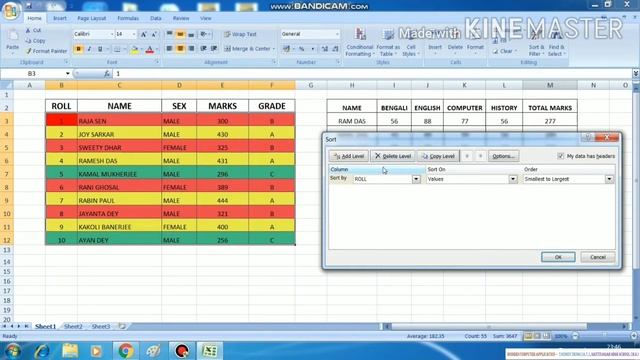Toggle Underline formatting
The image size is (640, 360).
click(100, 49)
